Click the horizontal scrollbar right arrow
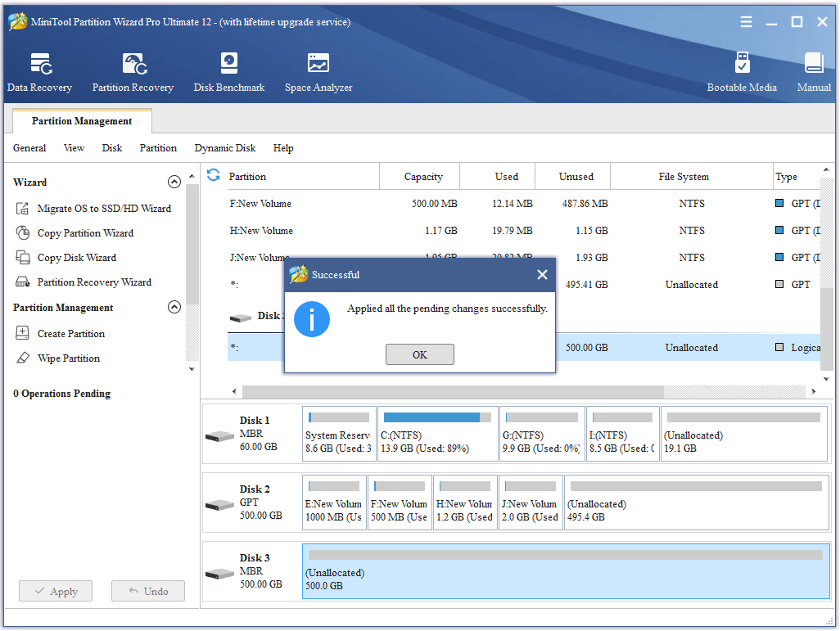This screenshot has width=840, height=631. (815, 392)
